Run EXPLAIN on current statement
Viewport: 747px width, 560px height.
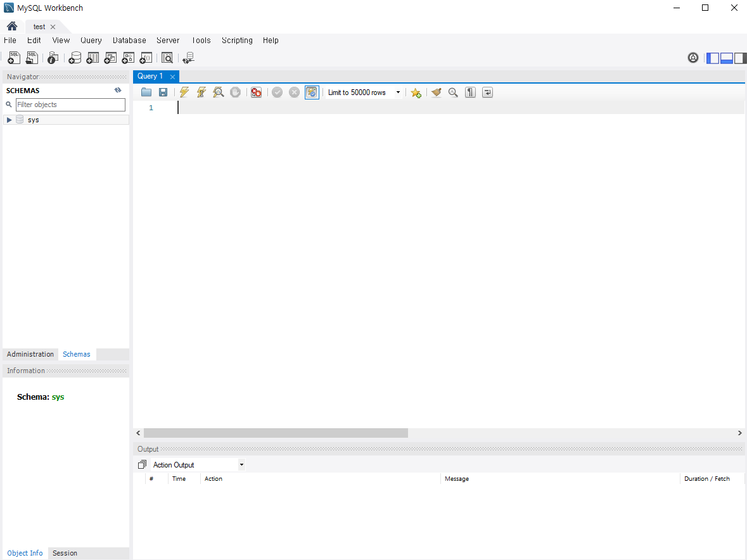(218, 92)
